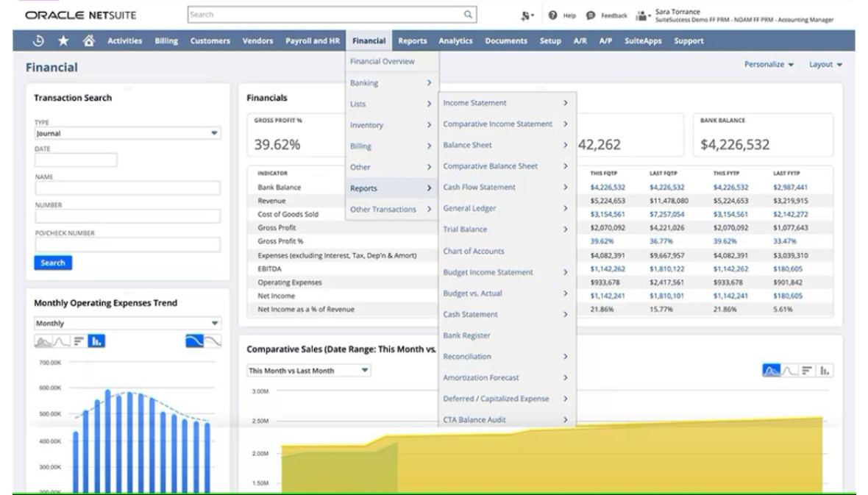
Task: Select bar chart icon in Comparative Sales
Action: pyautogui.click(x=806, y=371)
